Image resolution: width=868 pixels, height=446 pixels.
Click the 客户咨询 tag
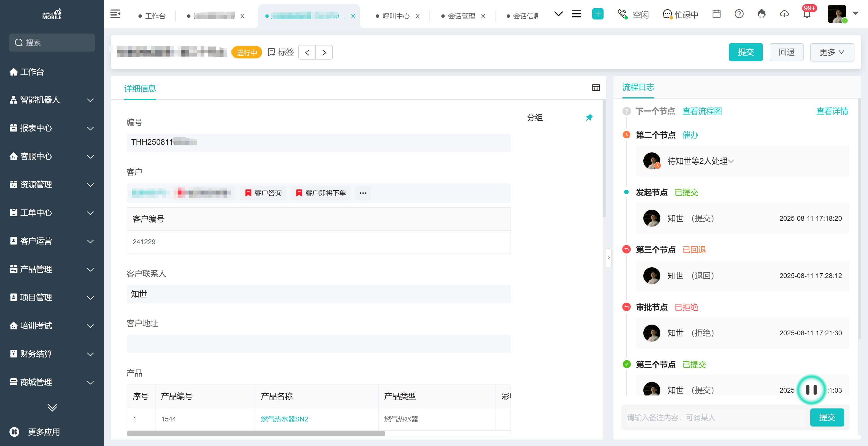coord(263,193)
